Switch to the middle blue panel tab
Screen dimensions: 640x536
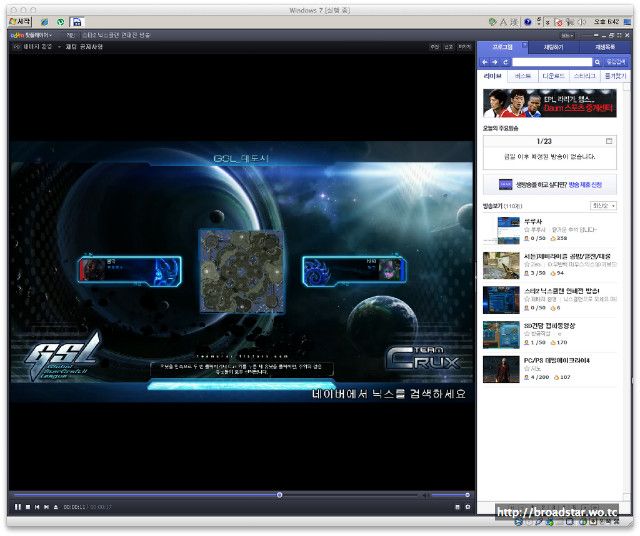pyautogui.click(x=553, y=47)
